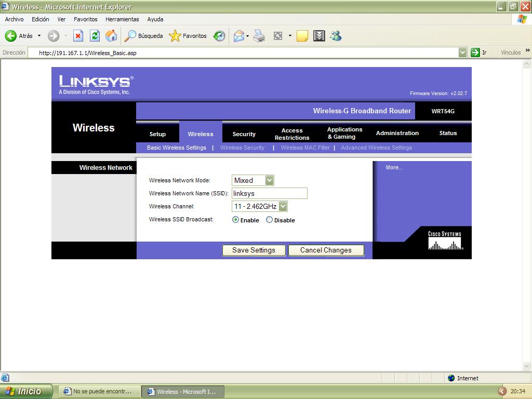532x399 pixels.
Task: Open the Inicio start button
Action: 26,391
